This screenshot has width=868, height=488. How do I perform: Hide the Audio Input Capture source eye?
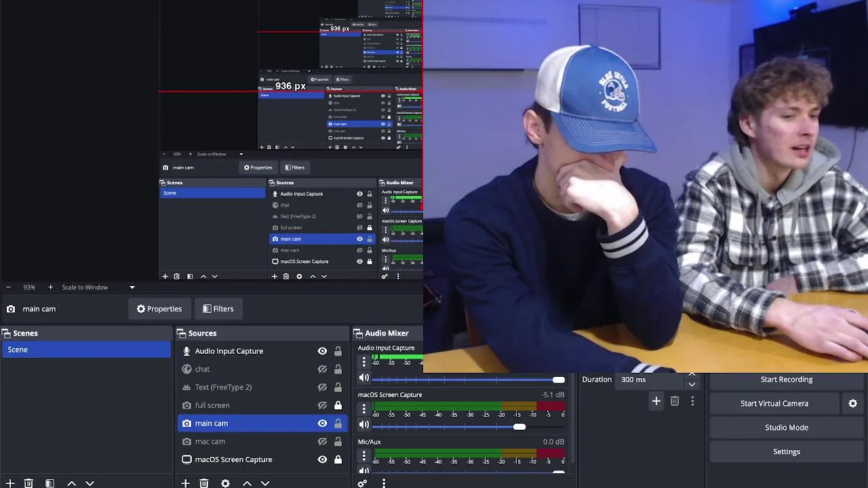322,351
